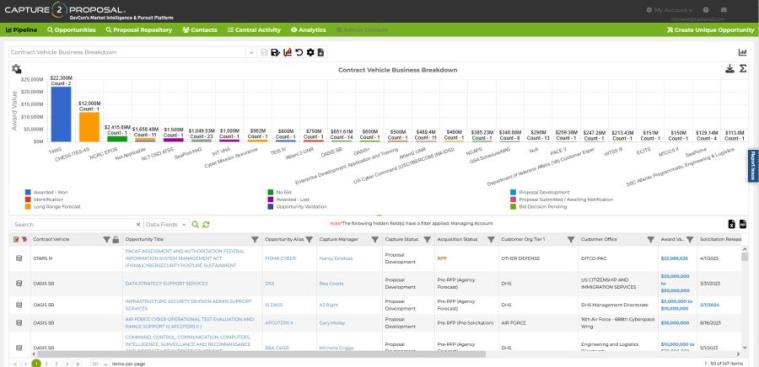This screenshot has width=759, height=367.
Task: Download the chart using the download icon
Action: click(x=730, y=69)
